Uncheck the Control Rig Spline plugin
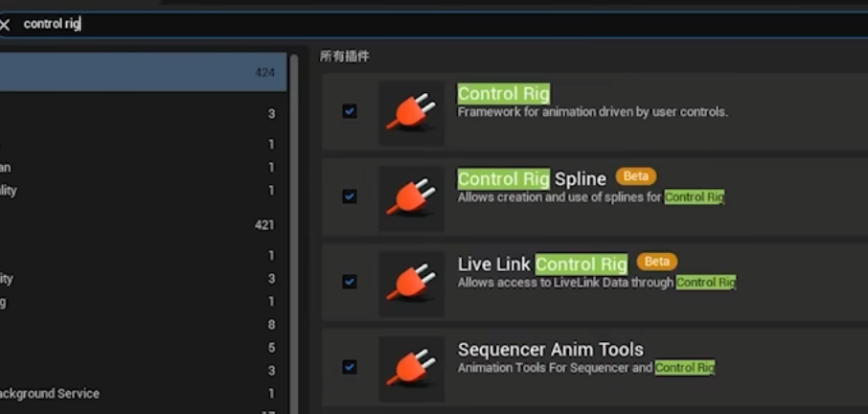 (350, 196)
